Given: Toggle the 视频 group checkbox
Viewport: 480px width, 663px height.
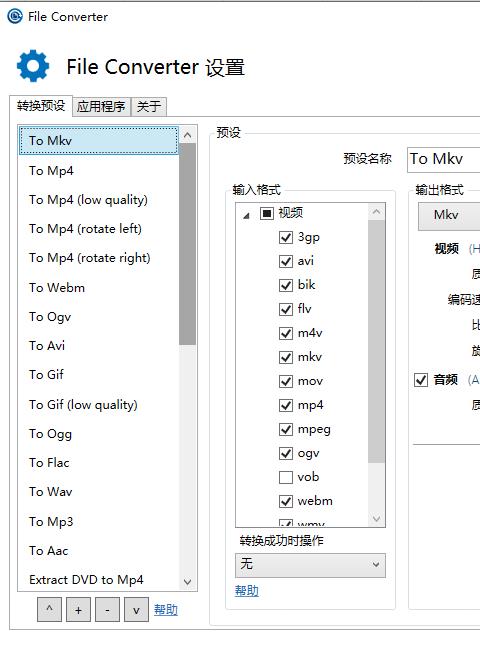Looking at the screenshot, I should tap(266, 213).
